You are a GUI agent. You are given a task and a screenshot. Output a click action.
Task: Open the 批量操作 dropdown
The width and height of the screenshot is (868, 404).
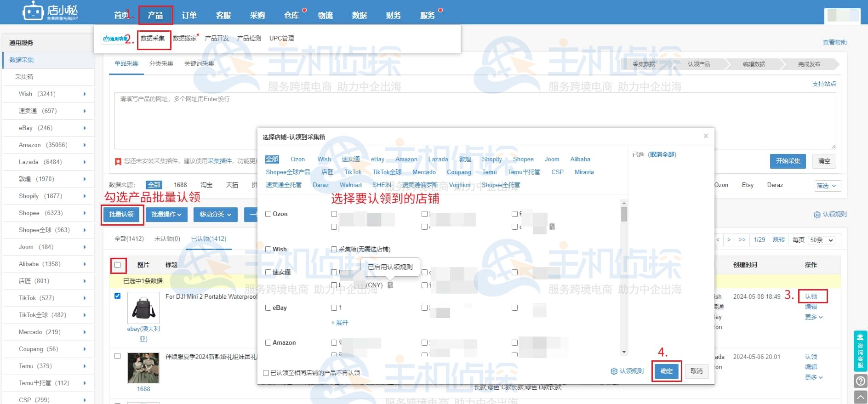tap(166, 214)
